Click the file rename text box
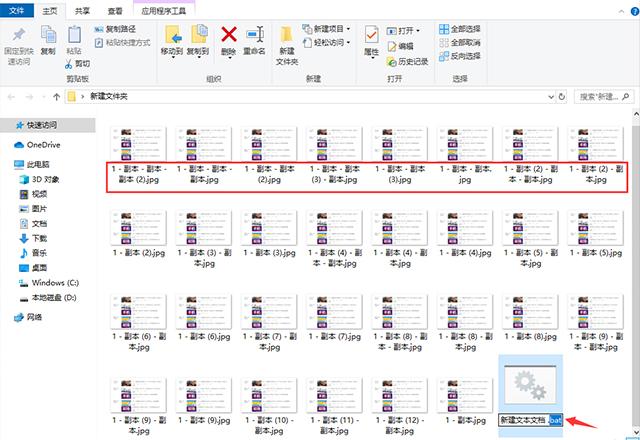Screen dimensions: 640x440 coord(530,420)
